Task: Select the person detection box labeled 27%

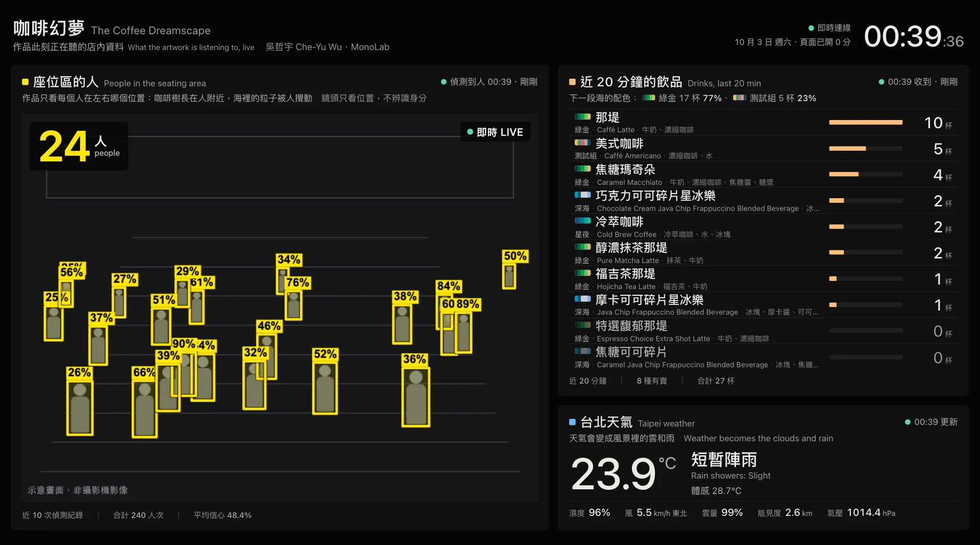Action: (x=119, y=302)
